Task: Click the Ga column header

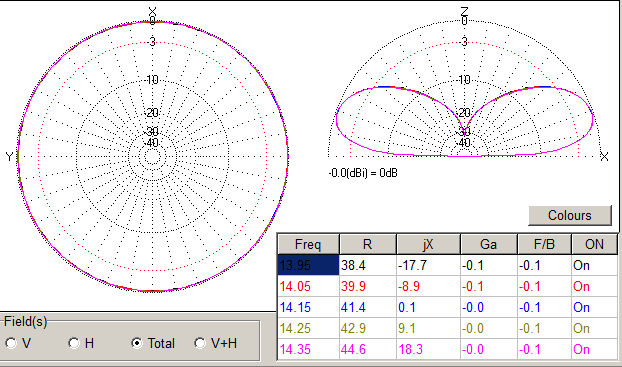Action: [488, 244]
